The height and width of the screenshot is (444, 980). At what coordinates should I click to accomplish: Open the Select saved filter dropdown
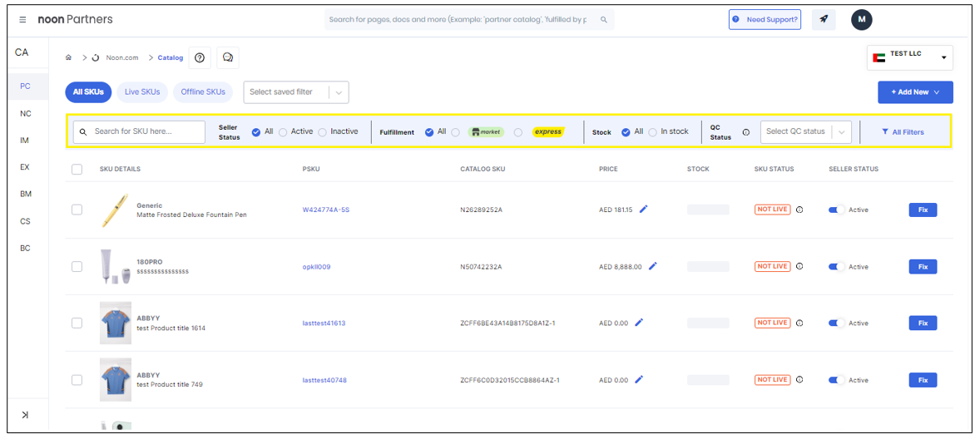(x=295, y=91)
